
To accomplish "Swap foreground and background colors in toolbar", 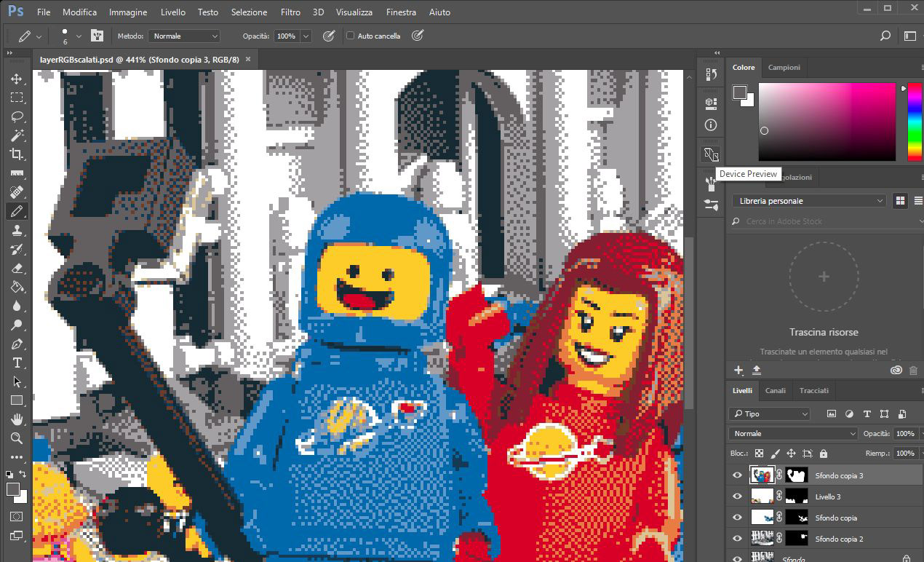I will pyautogui.click(x=23, y=475).
